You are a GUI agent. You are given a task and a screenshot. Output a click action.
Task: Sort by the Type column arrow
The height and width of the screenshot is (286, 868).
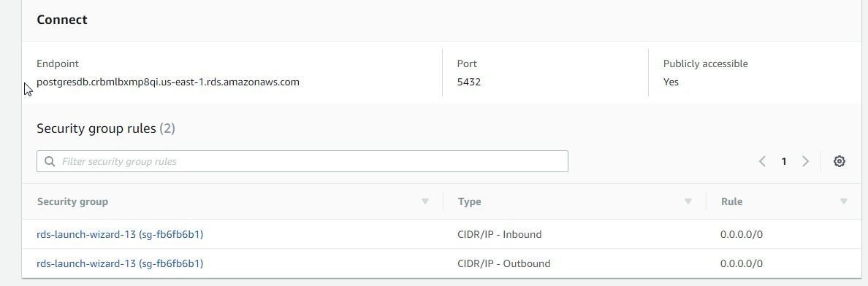688,201
